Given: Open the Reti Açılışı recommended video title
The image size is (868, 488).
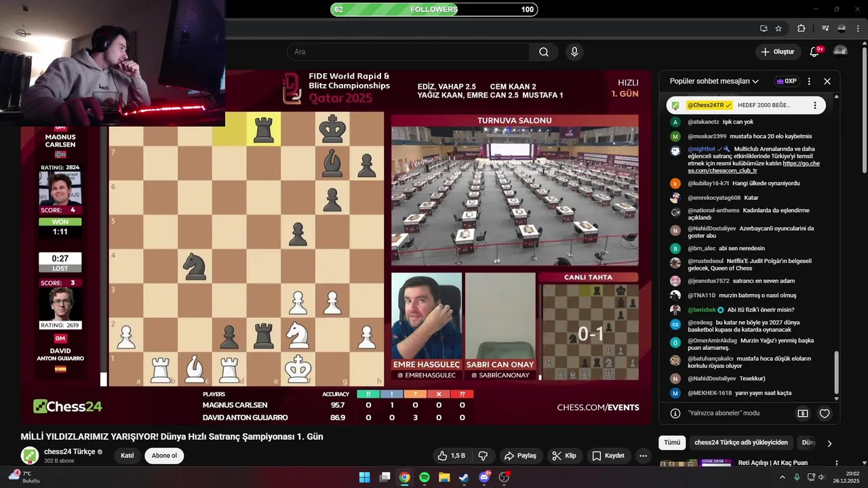Looking at the screenshot, I should pos(772,463).
